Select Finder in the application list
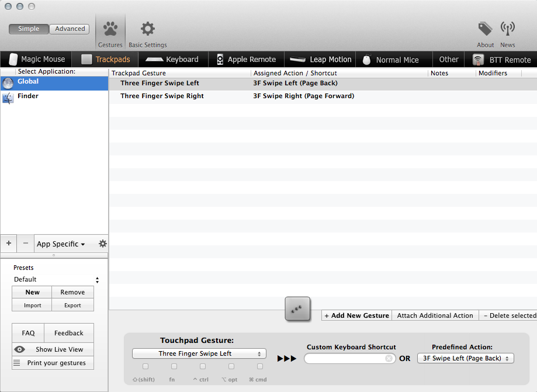Screen dimensions: 537x392 54,98
